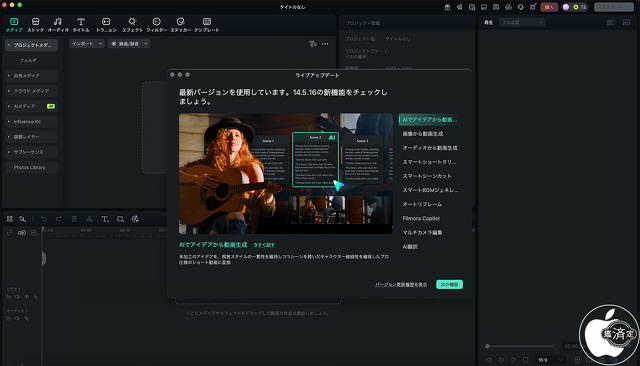This screenshot has height=366, width=640.
Task: Expand the Influence Kit section
Action: [x=31, y=122]
